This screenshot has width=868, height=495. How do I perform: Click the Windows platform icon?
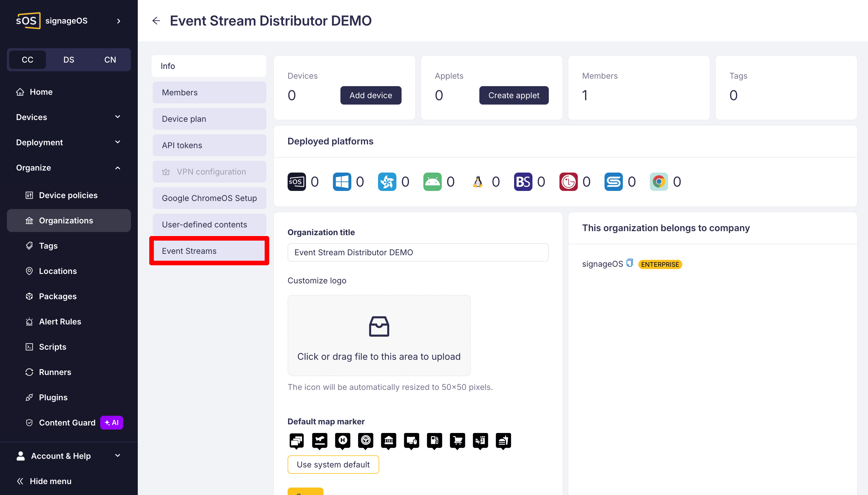[x=342, y=181]
